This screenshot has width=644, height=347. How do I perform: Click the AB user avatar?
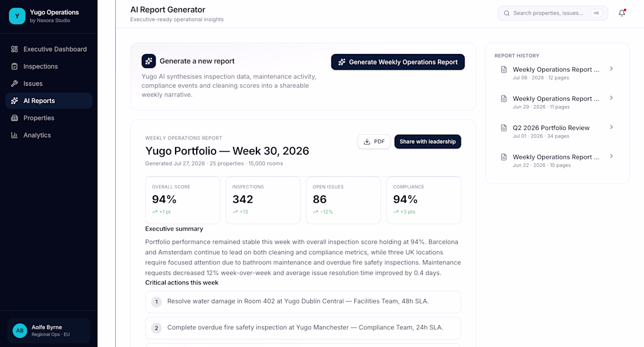click(20, 331)
